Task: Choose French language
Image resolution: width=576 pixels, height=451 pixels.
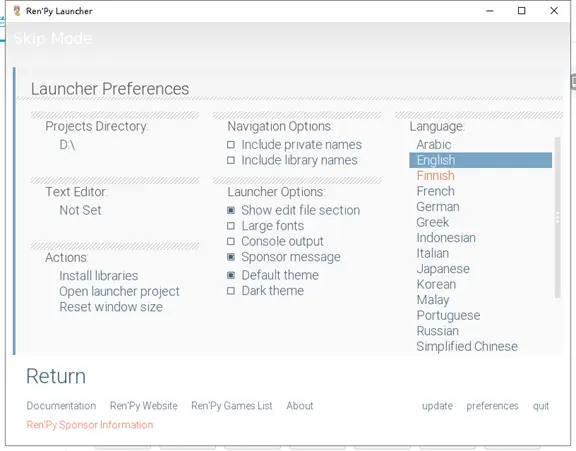Action: click(435, 191)
